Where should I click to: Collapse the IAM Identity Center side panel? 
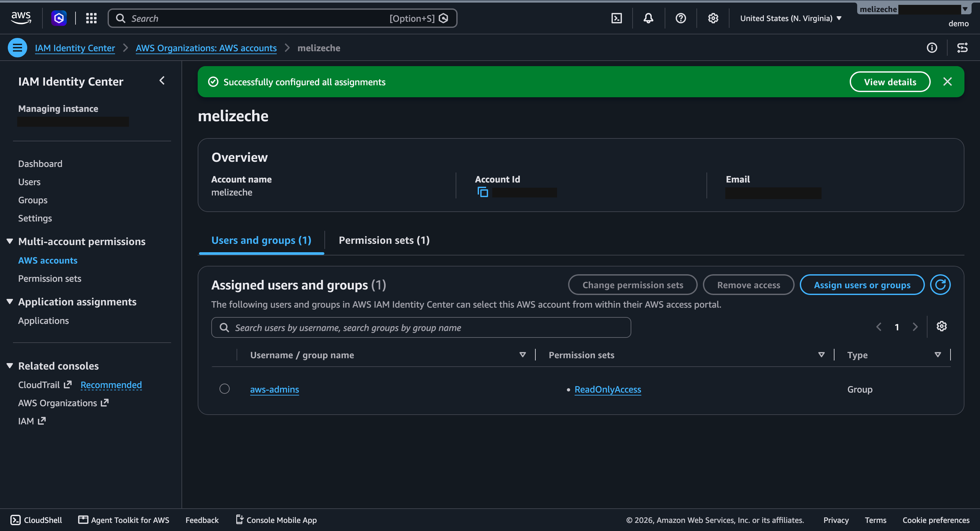(x=162, y=81)
